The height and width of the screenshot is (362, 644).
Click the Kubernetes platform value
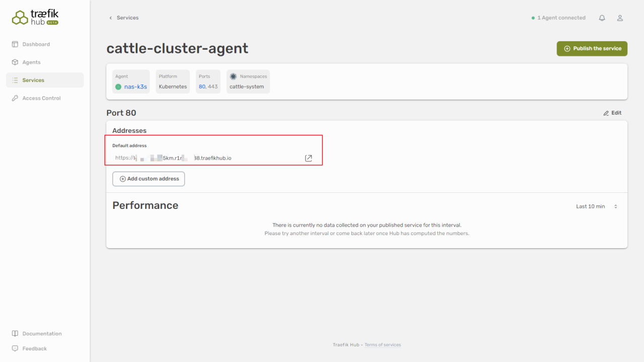pyautogui.click(x=173, y=87)
